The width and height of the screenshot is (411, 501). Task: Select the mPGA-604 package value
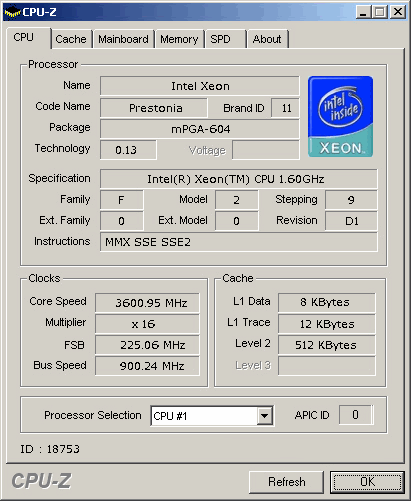200,129
